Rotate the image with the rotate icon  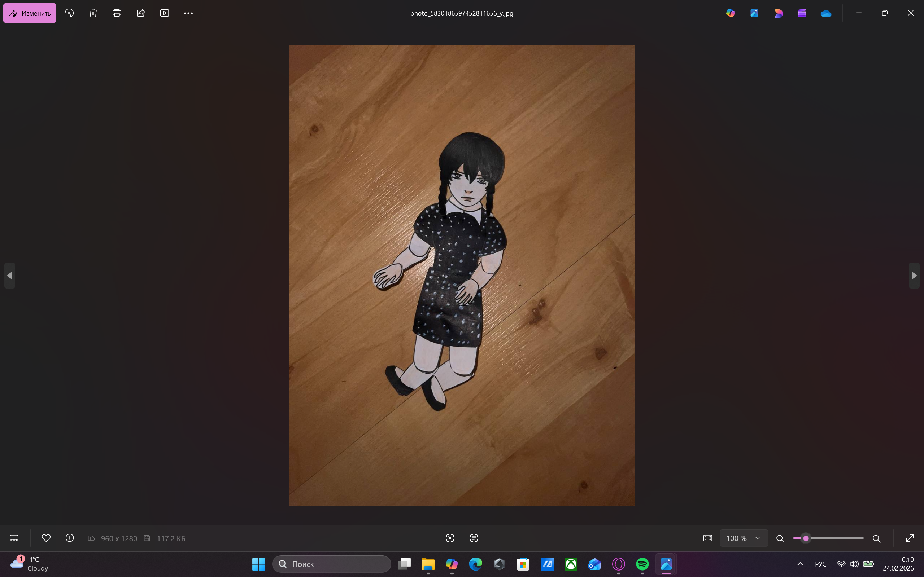[x=70, y=13]
